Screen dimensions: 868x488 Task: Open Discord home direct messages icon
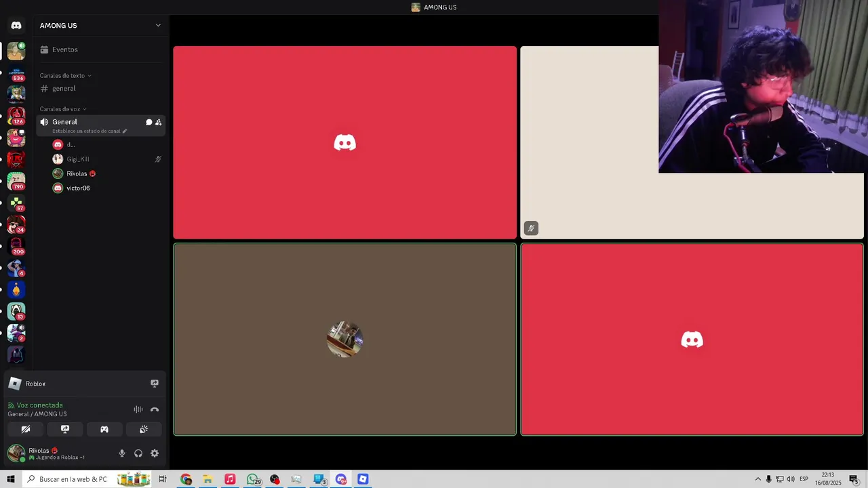[16, 25]
